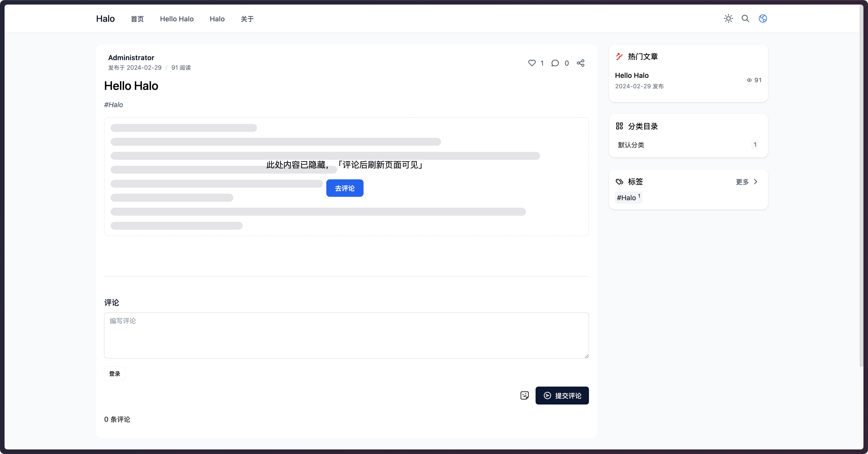Screen dimensions: 868x454
Task: Focus the 编写评论 text area
Action: point(346,336)
